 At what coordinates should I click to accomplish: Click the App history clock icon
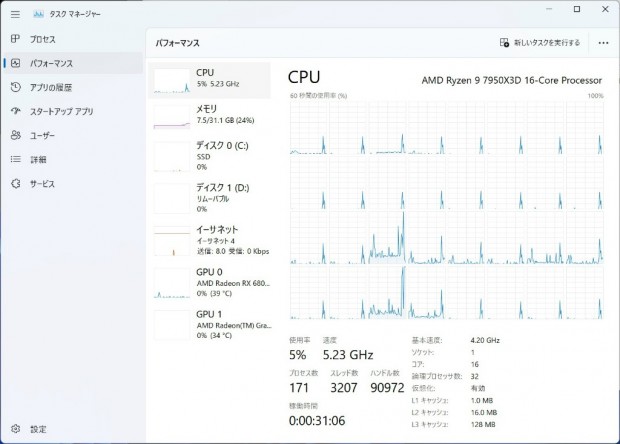click(16, 87)
